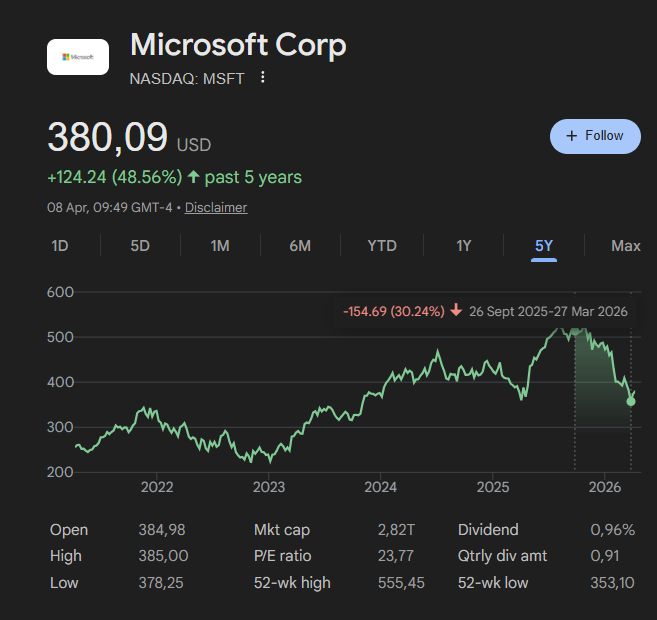Show the Max time range
Screen dimensions: 657x620
coord(626,246)
